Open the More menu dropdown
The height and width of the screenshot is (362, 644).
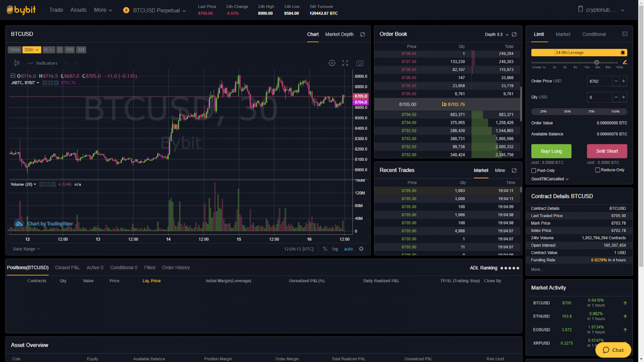(x=103, y=10)
